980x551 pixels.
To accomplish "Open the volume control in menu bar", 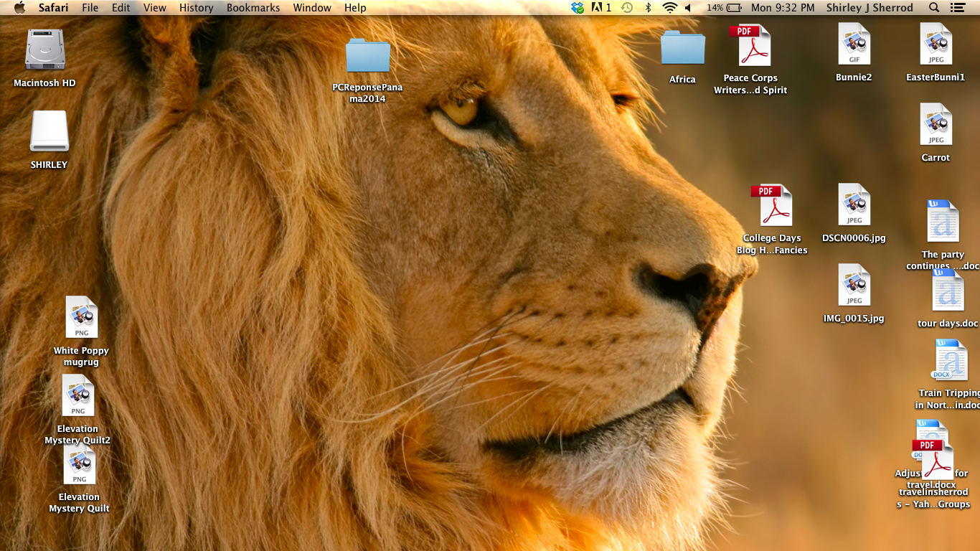I will tap(688, 8).
